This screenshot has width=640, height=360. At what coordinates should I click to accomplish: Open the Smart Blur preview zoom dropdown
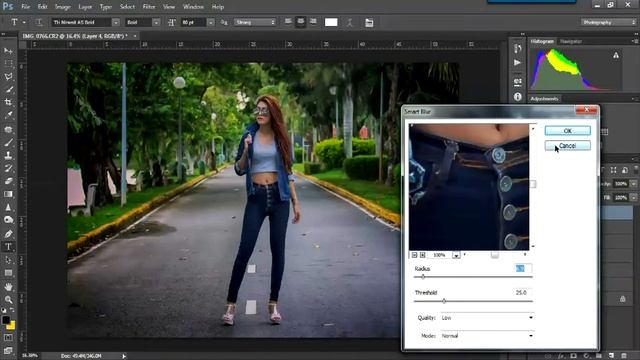[456, 255]
